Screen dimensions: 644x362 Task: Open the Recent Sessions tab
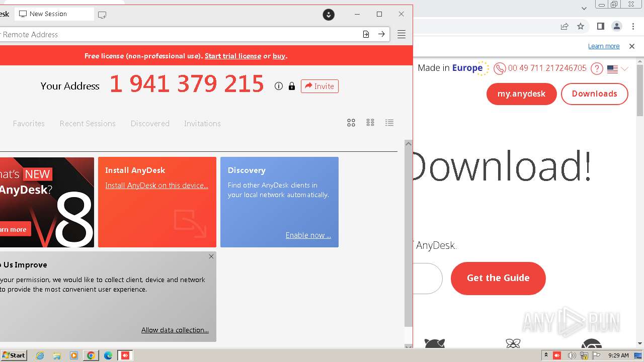88,123
